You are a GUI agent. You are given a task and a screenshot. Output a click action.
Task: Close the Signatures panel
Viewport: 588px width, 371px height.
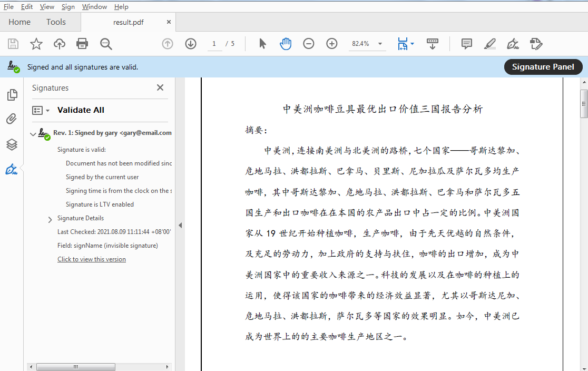point(160,87)
